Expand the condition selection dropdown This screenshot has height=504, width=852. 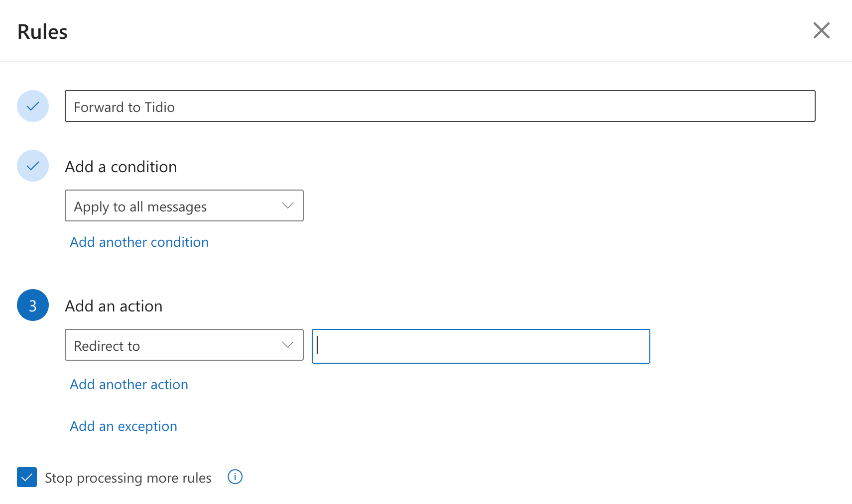point(184,205)
